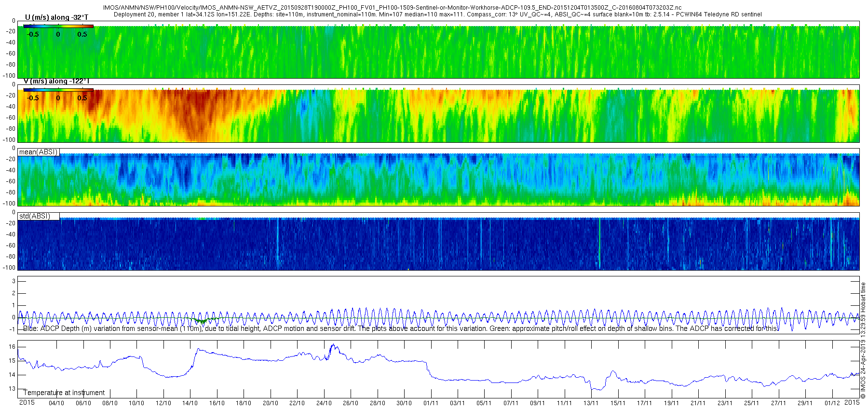Image resolution: width=868 pixels, height=410 pixels.
Task: Click the 01/12 date tick label
Action: tap(832, 403)
